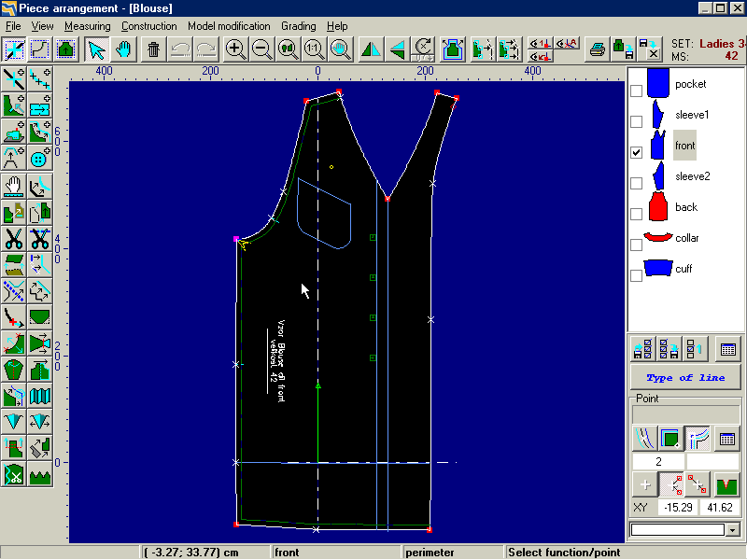Open the View menu
Screen dimensions: 747x560
(42, 26)
